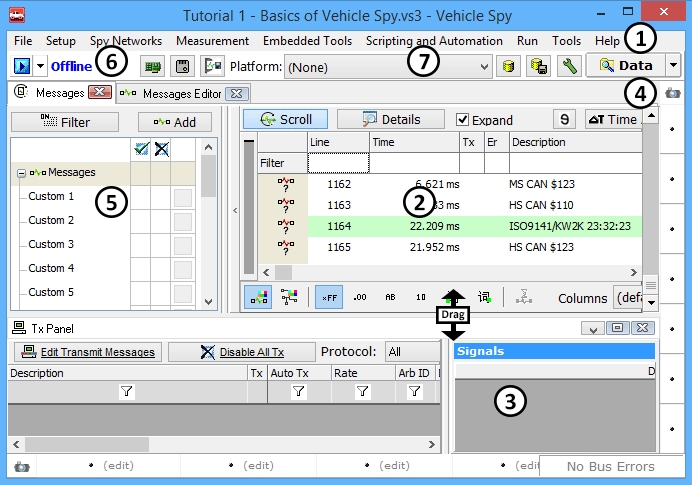
Task: Click the Disable All Tx button
Action: pos(241,352)
